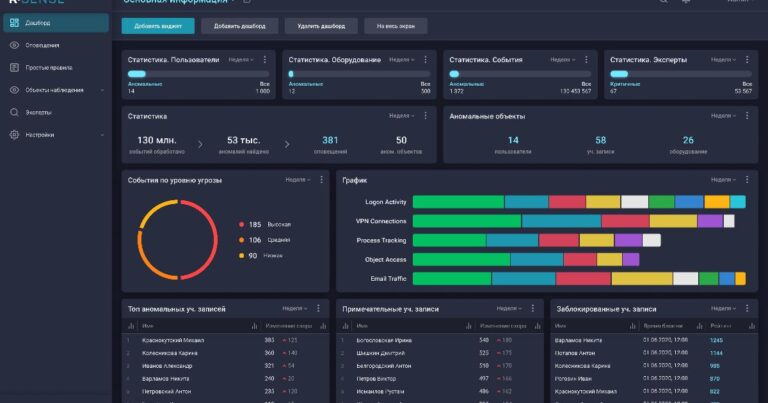Image resolution: width=768 pixels, height=403 pixels.
Task: Open Неделя dropdown in Топ аномальных уч. записей
Action: pyautogui.click(x=294, y=308)
